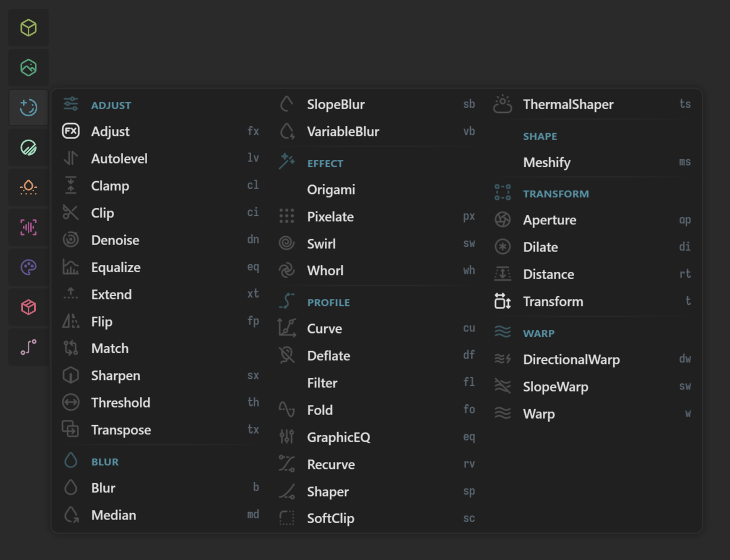
Task: Select the orange curve path sidebar icon
Action: coord(28,347)
